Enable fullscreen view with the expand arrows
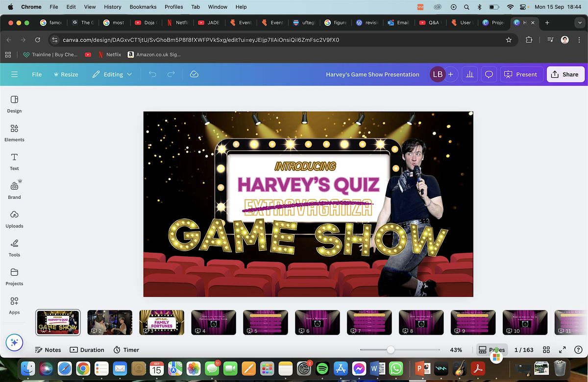This screenshot has height=382, width=588. click(562, 350)
